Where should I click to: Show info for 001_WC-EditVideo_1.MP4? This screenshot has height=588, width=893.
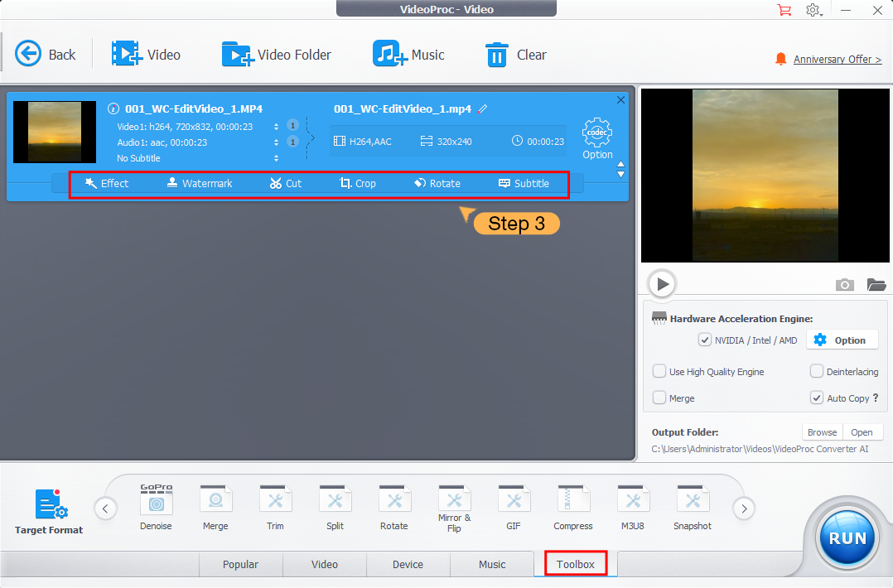113,108
